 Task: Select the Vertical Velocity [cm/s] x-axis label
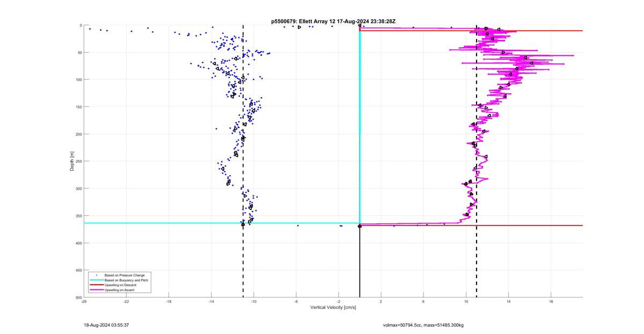tap(333, 308)
